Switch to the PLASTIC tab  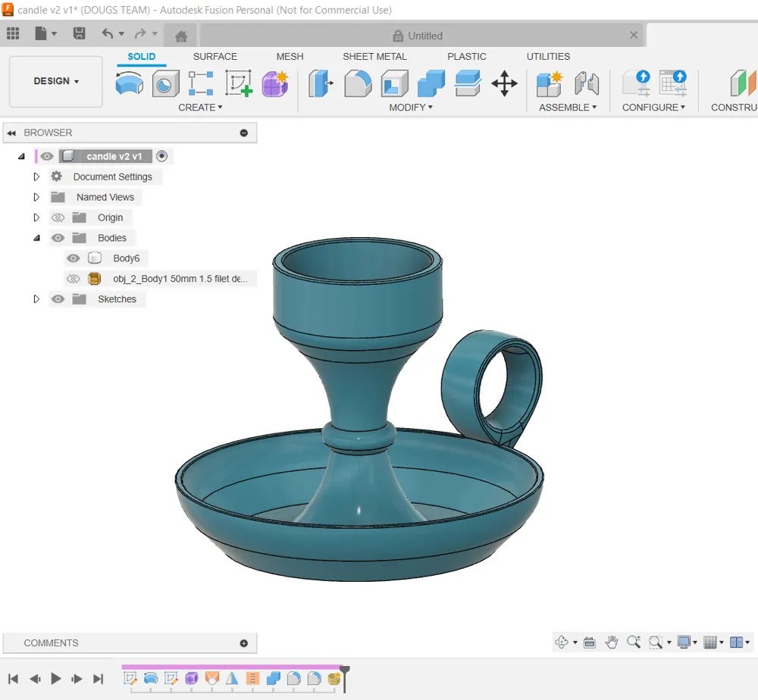466,57
